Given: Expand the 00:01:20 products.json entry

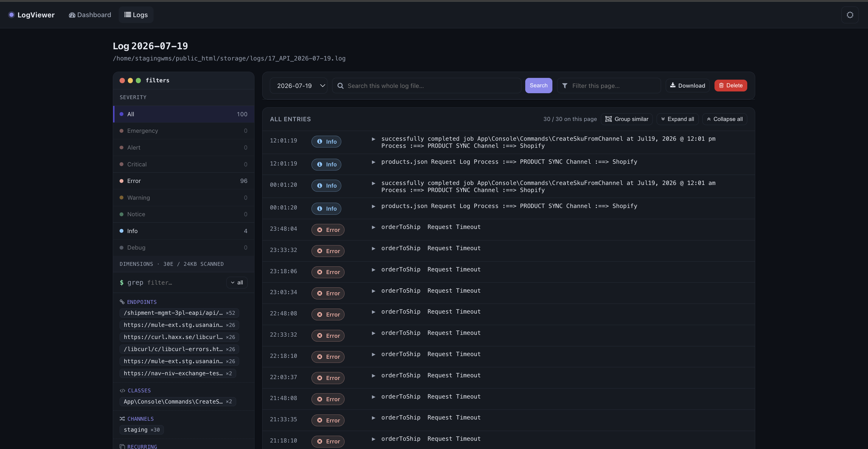Looking at the screenshot, I should tap(373, 206).
